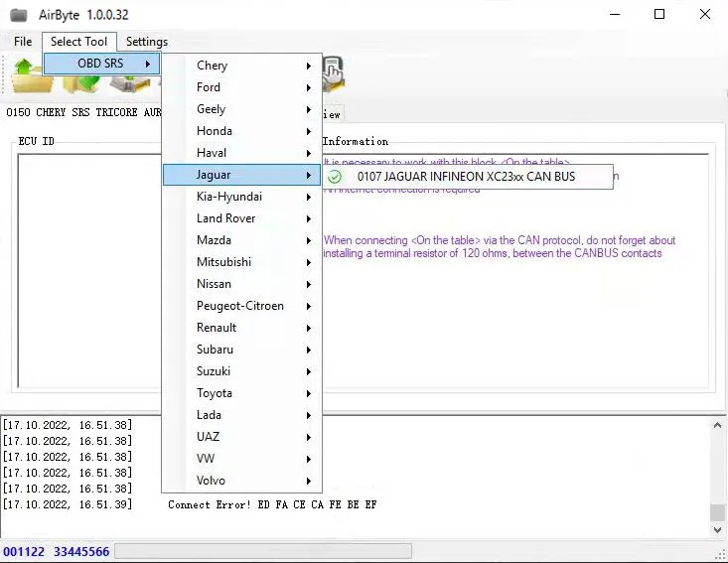Click the green checkmark icon beside 0107 JAGUAR
This screenshot has width=728, height=563.
(x=335, y=176)
